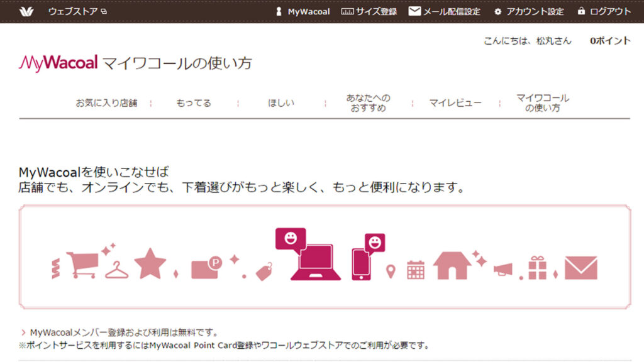Click the arrow before MyWacoalメンバー登録 text

coord(23,332)
